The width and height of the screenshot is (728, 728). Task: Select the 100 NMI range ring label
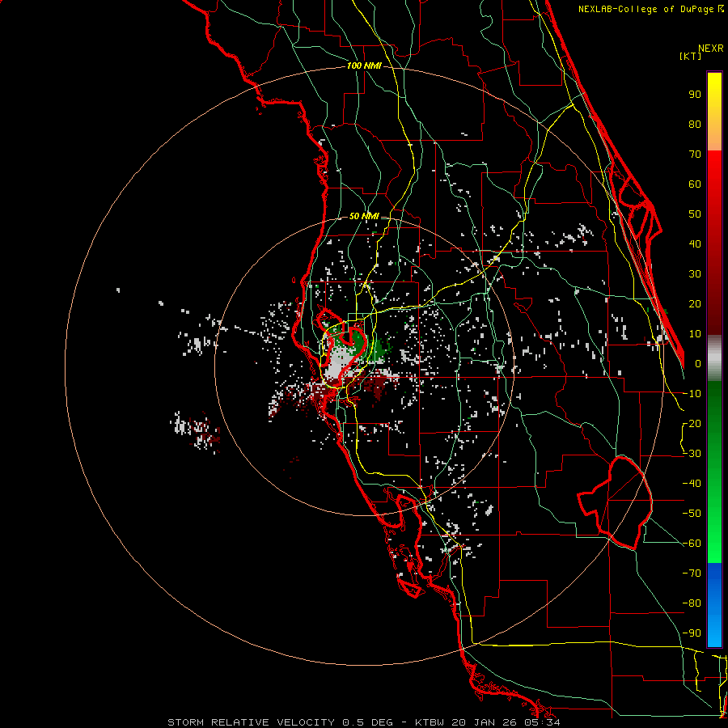(x=364, y=66)
